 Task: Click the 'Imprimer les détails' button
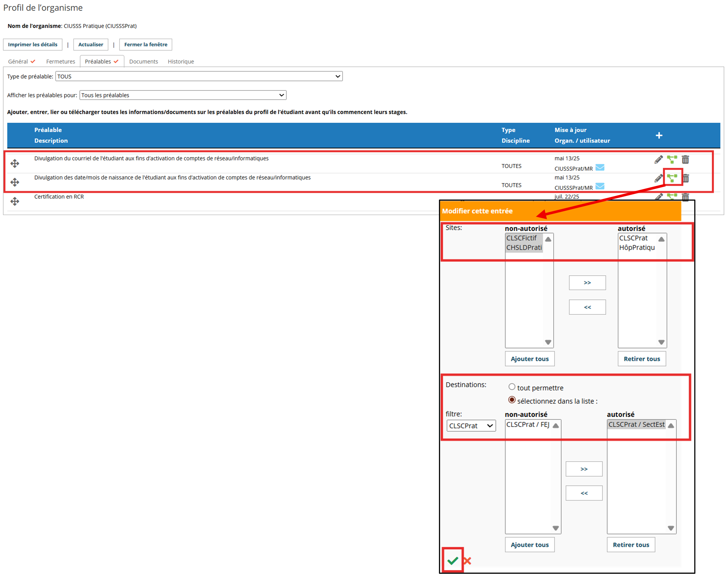click(33, 44)
